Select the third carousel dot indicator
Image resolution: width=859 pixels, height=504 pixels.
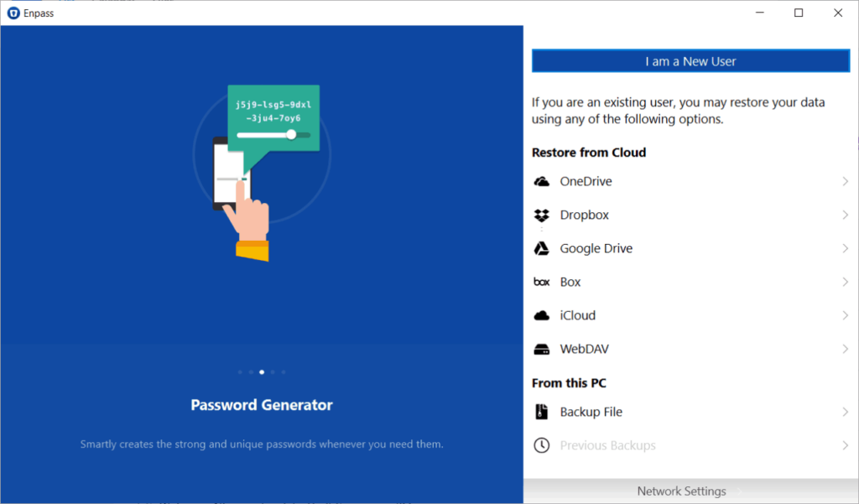(x=261, y=372)
